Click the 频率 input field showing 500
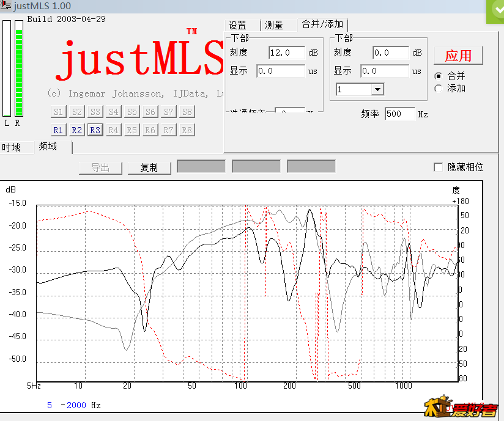This screenshot has width=504, height=421. [399, 114]
